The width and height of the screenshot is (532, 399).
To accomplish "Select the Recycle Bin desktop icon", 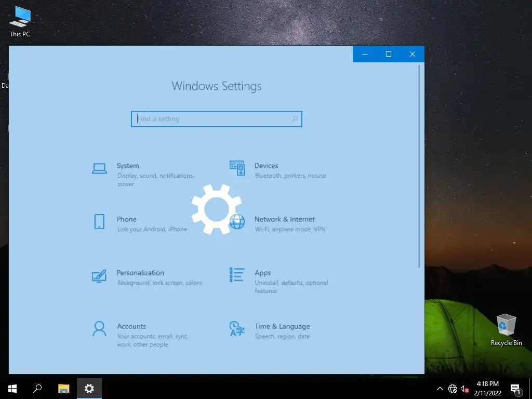I will pyautogui.click(x=506, y=330).
